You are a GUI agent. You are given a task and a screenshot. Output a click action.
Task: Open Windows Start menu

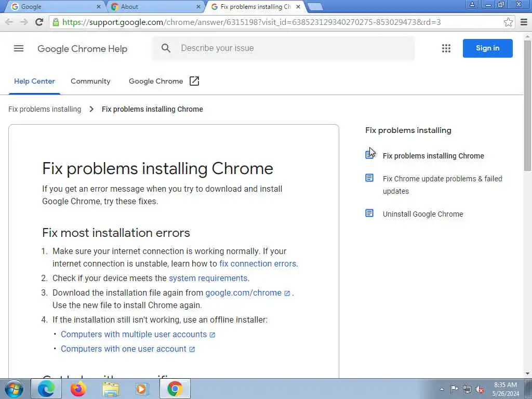point(14,389)
